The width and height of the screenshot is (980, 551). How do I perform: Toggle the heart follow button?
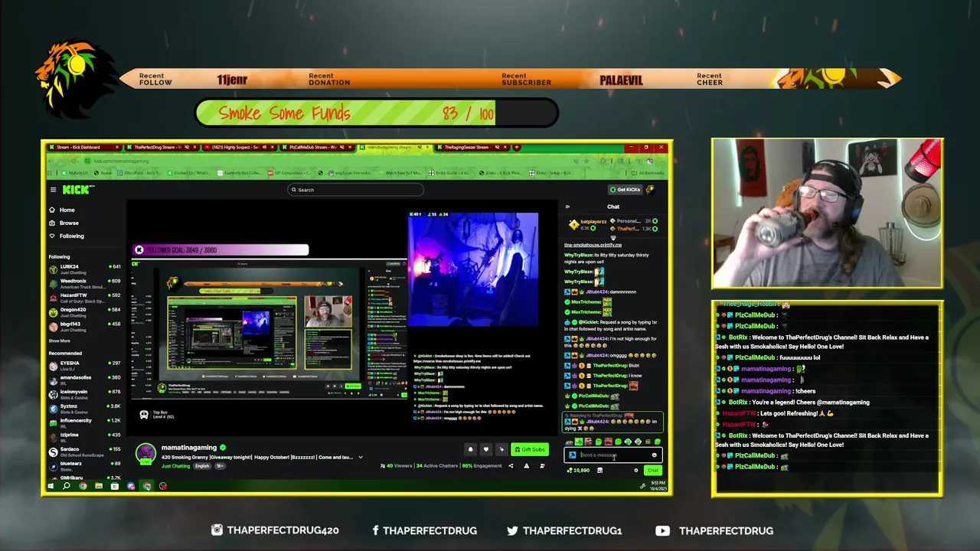(x=485, y=450)
